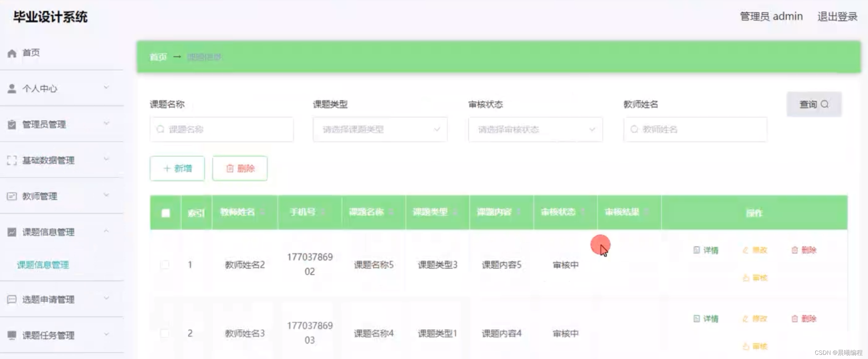The image size is (868, 359).
Task: Expand the 管理员管理 menu chevron
Action: 106,123
